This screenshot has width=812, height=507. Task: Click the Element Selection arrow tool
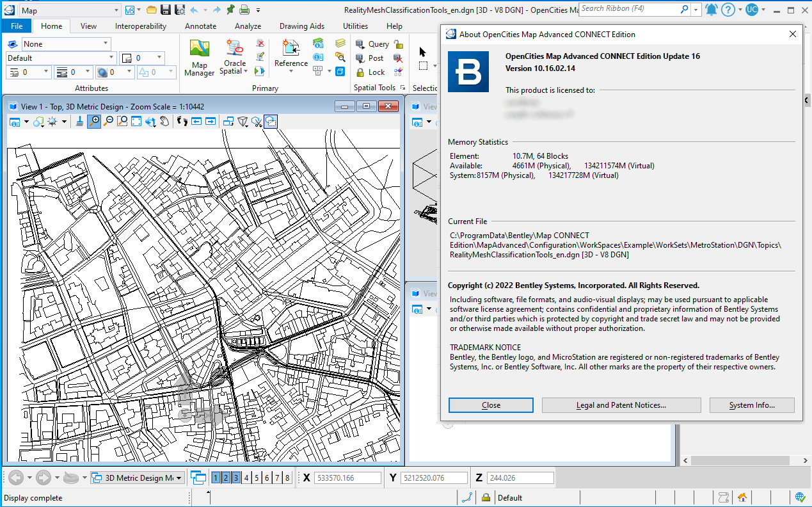[x=422, y=51]
